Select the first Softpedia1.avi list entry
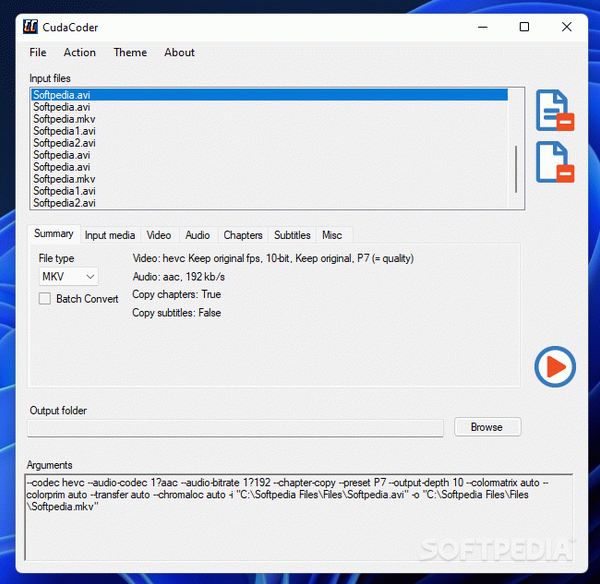This screenshot has height=584, width=600. [x=270, y=131]
